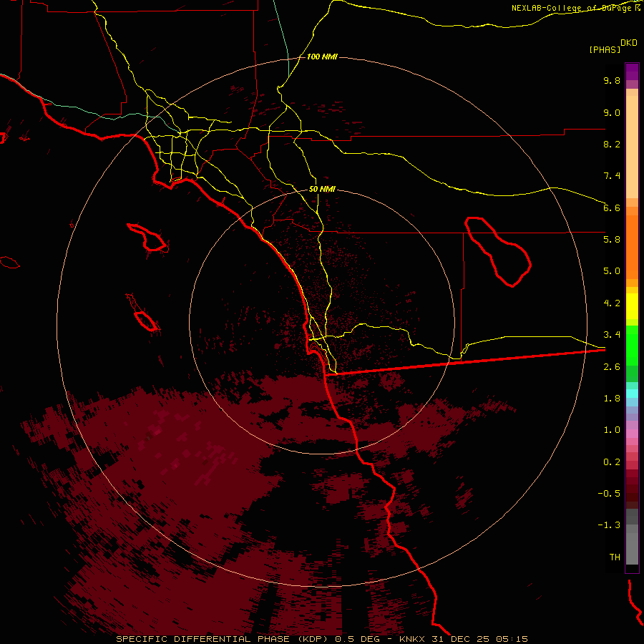Click the 50 NMI range ring label
Image resolution: width=644 pixels, height=644 pixels.
tap(322, 190)
